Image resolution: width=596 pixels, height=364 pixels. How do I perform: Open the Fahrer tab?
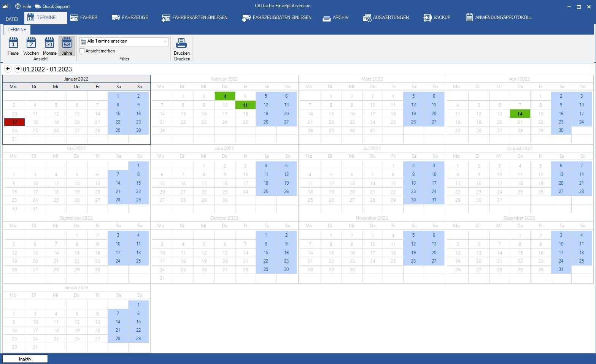84,17
